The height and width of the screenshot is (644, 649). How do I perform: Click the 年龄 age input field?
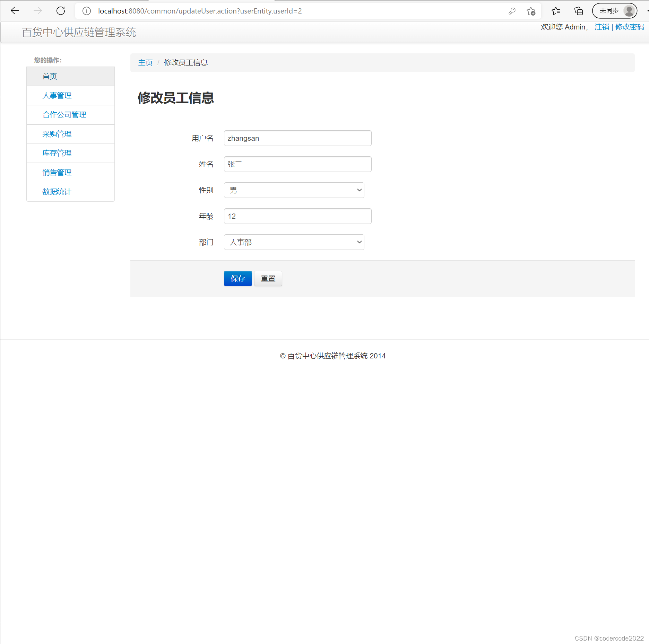click(x=297, y=216)
